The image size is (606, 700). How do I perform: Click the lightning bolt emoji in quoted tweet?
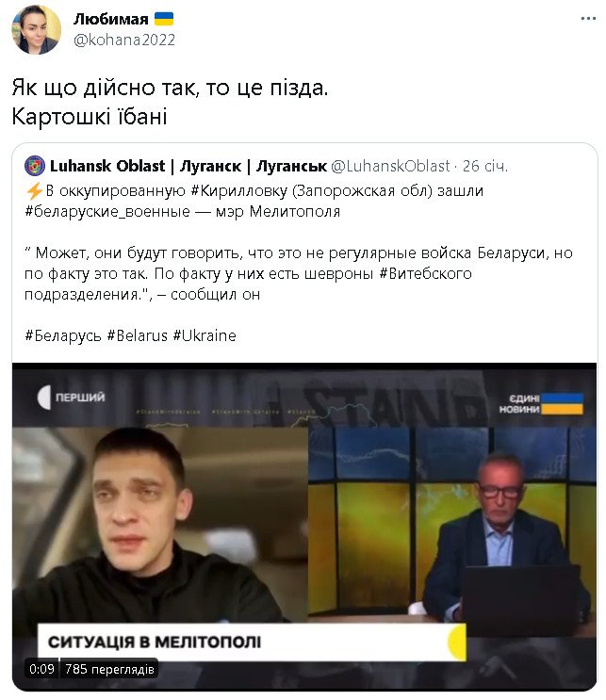34,190
